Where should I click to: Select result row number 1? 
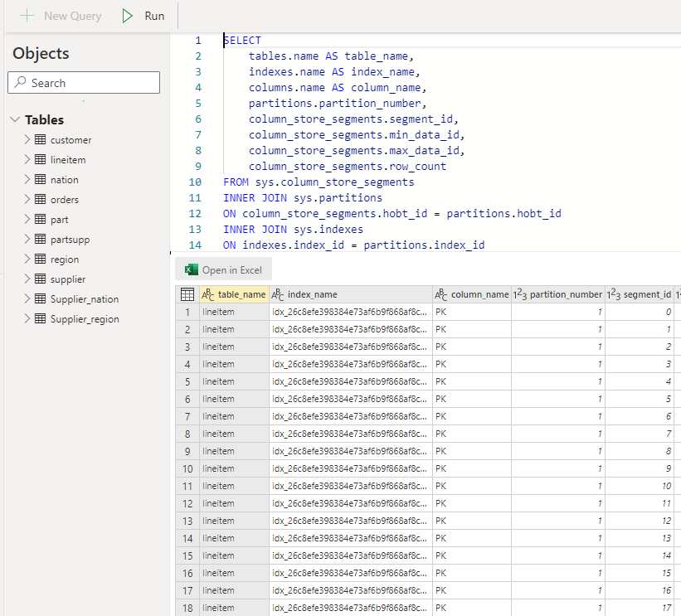[x=187, y=312]
